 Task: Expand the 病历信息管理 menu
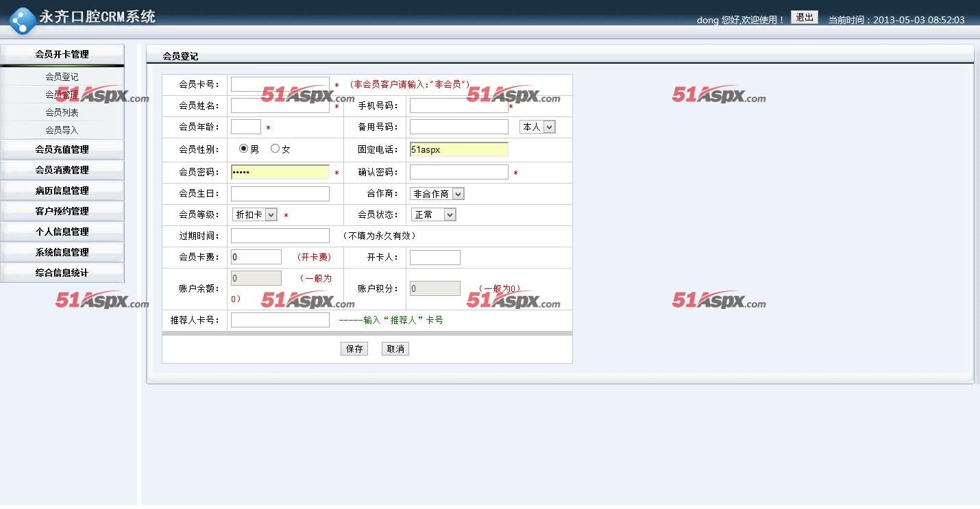[62, 190]
